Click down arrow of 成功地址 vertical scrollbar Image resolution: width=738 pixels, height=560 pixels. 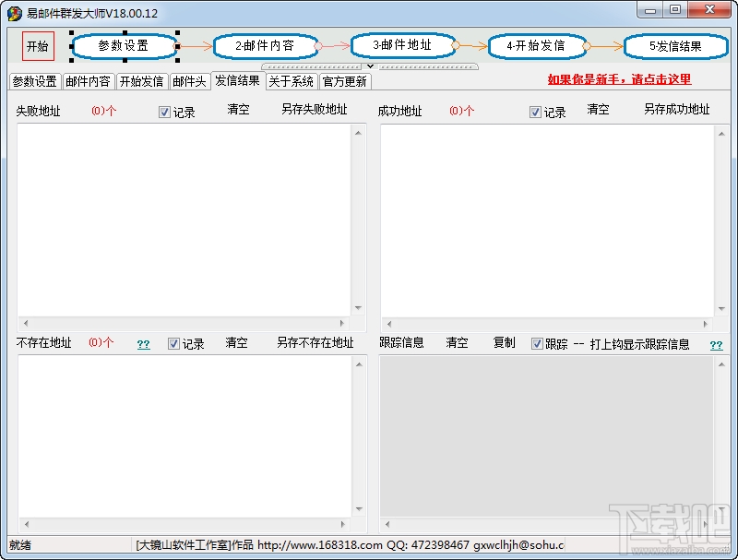pyautogui.click(x=721, y=309)
